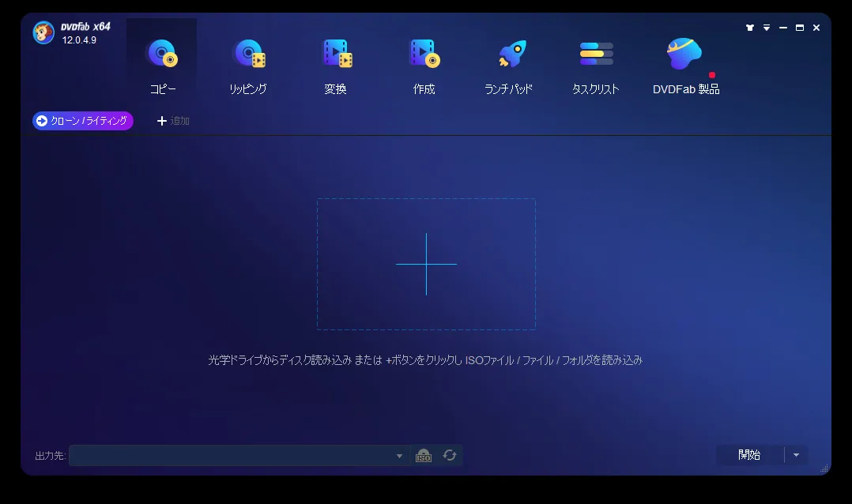This screenshot has width=852, height=504.
Task: Minimize the DVDFab window
Action: coord(783,28)
